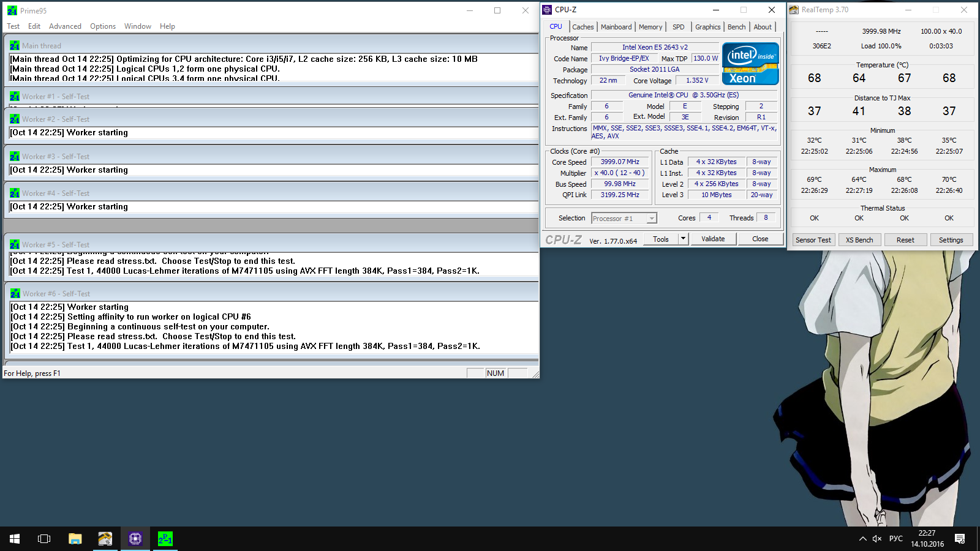Click the NUM indicator in Prime95 status bar
Screen dimensions: 980x551
pos(496,373)
